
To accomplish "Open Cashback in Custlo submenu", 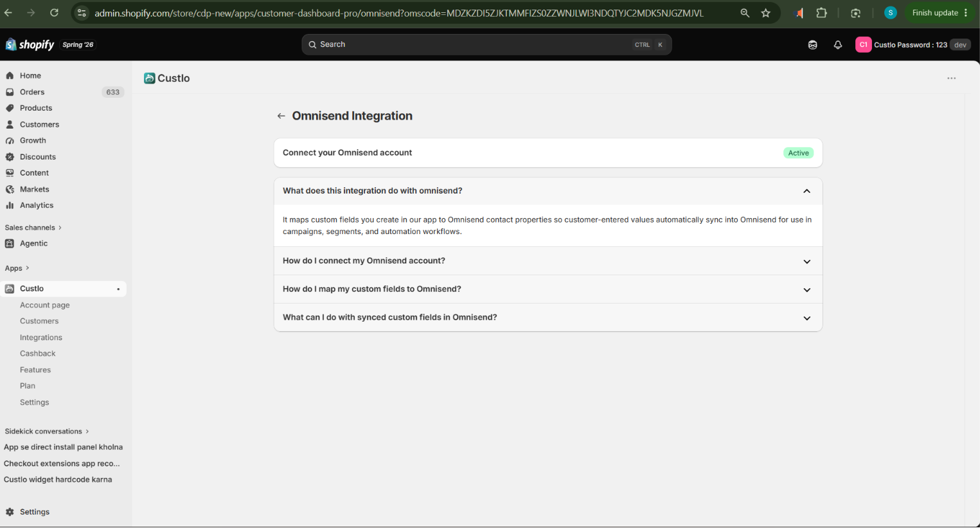I will 38,354.
